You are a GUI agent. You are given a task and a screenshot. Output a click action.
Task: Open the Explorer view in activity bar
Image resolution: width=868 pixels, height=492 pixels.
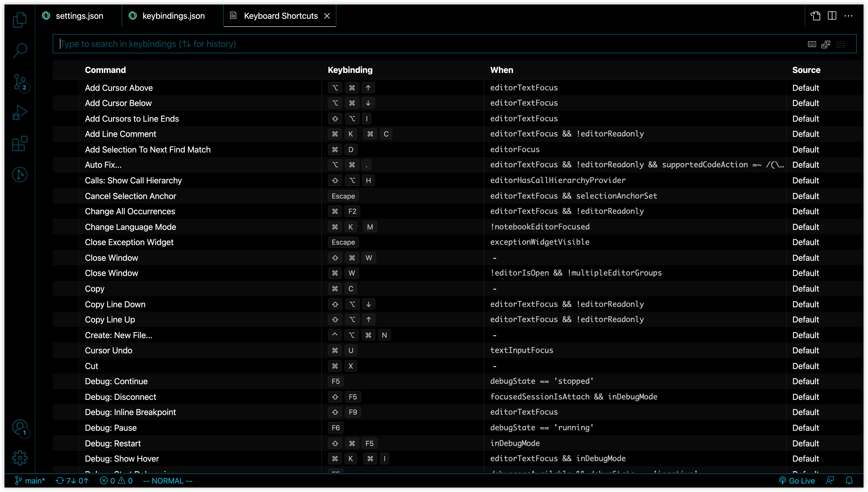20,20
